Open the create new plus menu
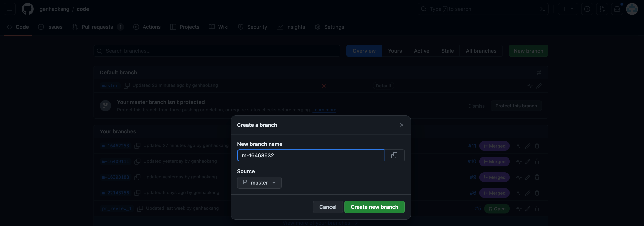The width and height of the screenshot is (644, 226). [568, 9]
